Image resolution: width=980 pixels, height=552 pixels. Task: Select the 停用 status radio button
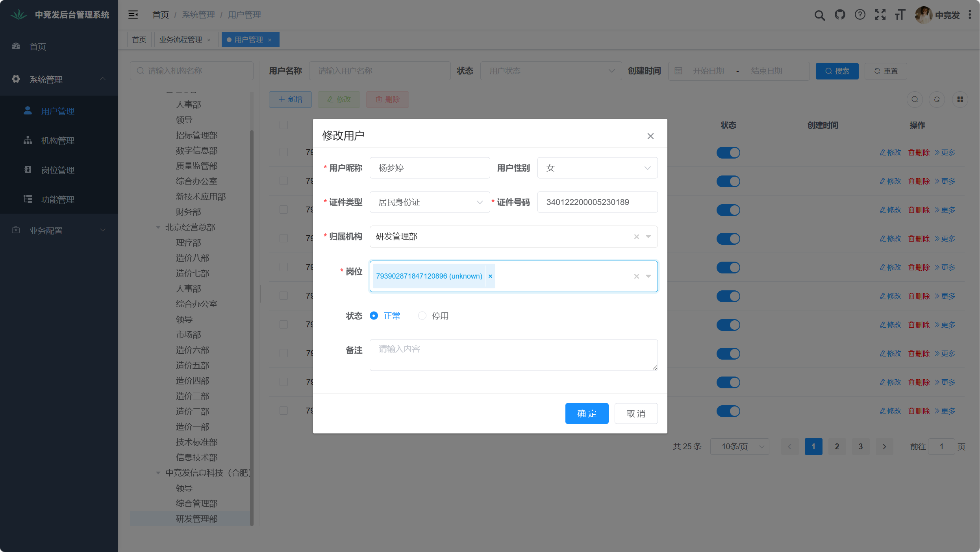click(x=422, y=316)
